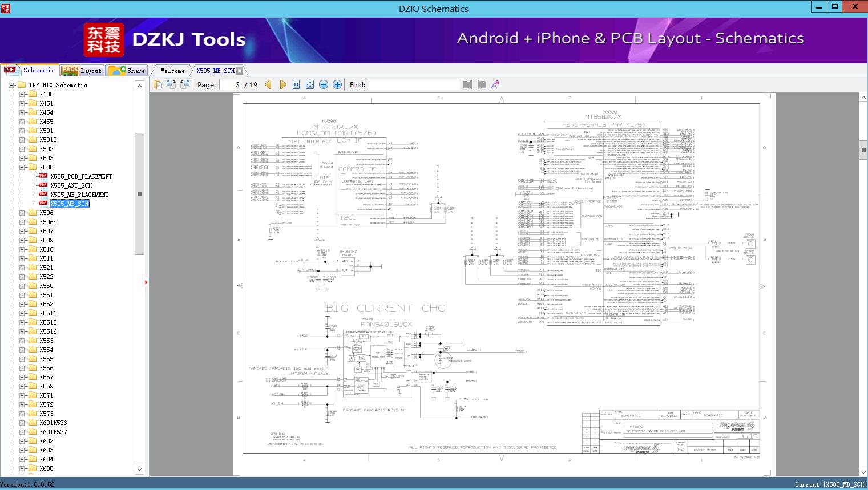Image resolution: width=868 pixels, height=490 pixels.
Task: Click the Find text field
Action: coord(414,84)
